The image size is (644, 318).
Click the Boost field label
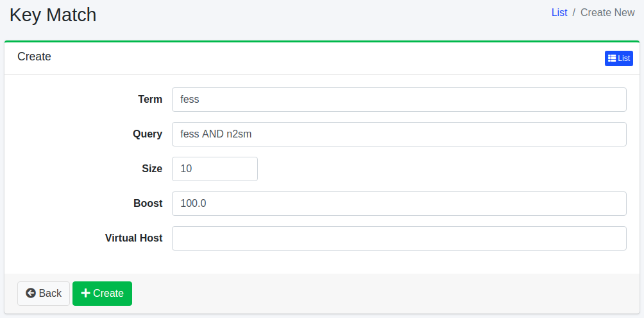[x=148, y=204]
